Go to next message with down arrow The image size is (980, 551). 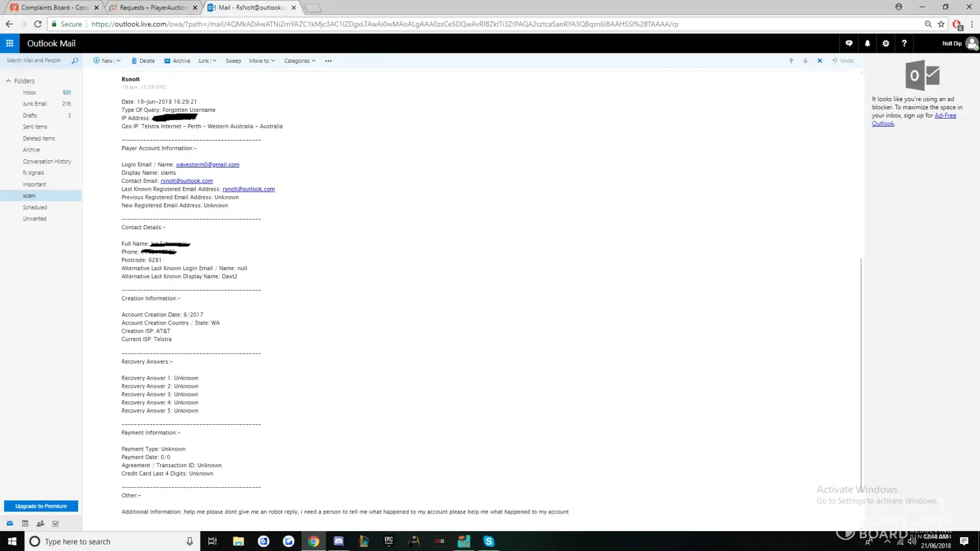tap(806, 61)
